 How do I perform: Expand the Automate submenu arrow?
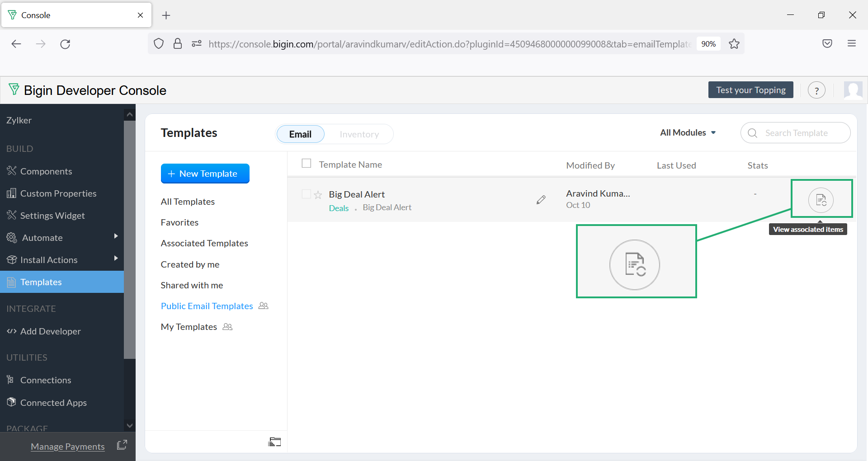116,236
